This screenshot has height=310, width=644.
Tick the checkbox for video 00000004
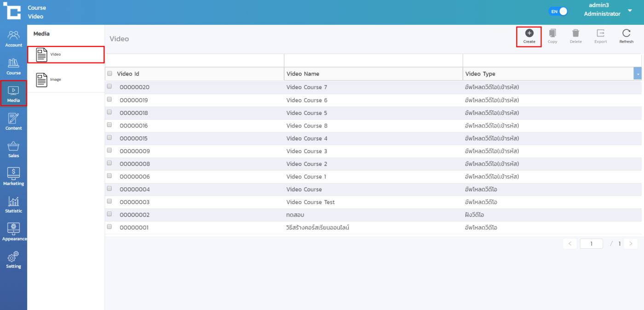pos(109,189)
